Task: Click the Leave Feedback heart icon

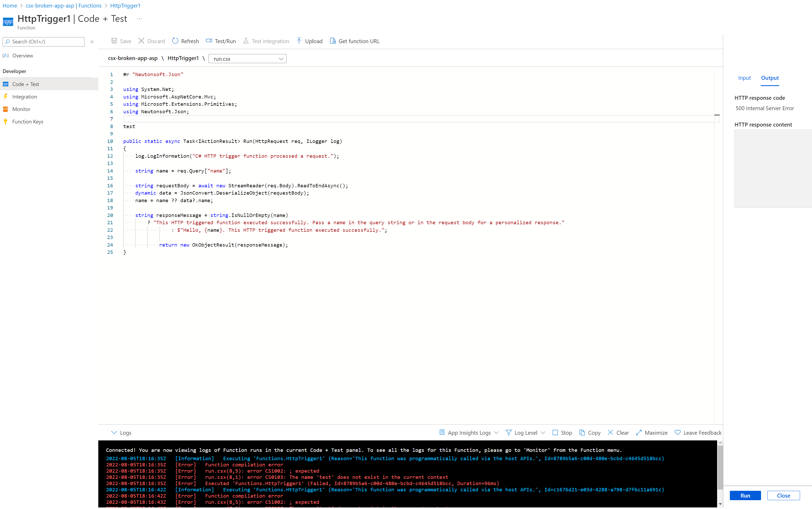Action: click(x=678, y=433)
